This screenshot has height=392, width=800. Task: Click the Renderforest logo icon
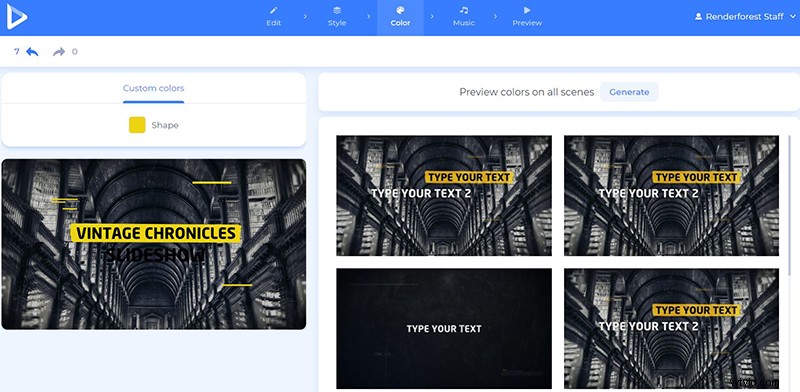17,17
